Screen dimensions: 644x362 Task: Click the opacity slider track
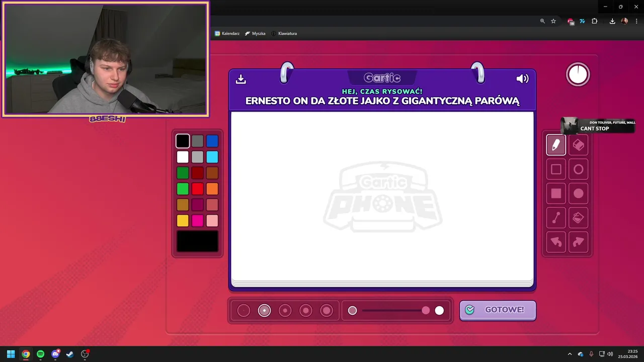pyautogui.click(x=396, y=311)
